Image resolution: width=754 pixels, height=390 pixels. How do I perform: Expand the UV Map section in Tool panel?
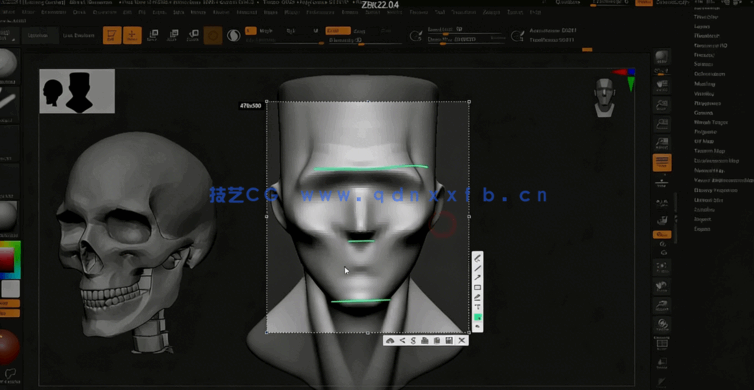pos(704,141)
